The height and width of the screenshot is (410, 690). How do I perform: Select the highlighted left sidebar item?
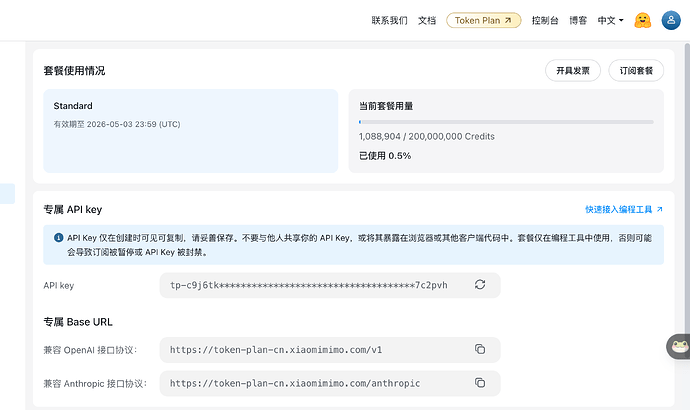coord(7,194)
